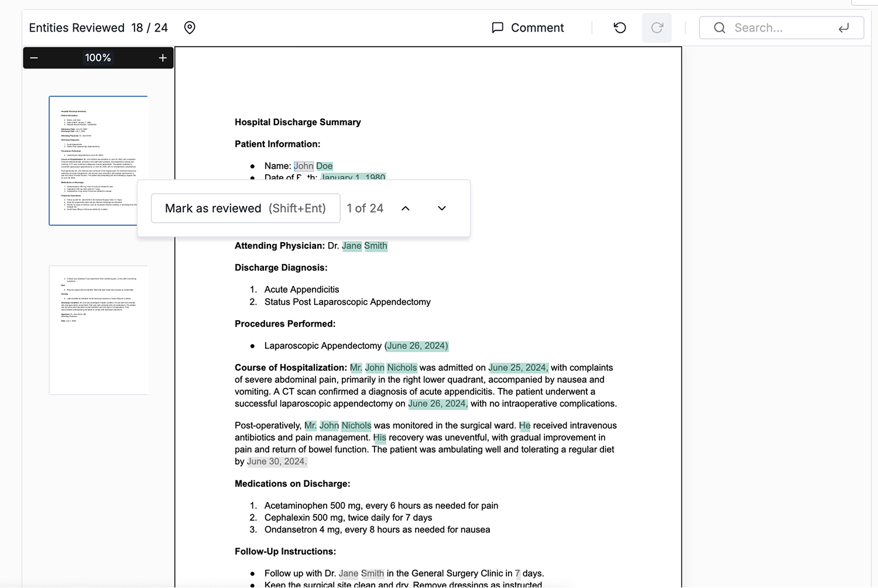878x588 pixels.
Task: Undo the last action
Action: click(x=620, y=27)
